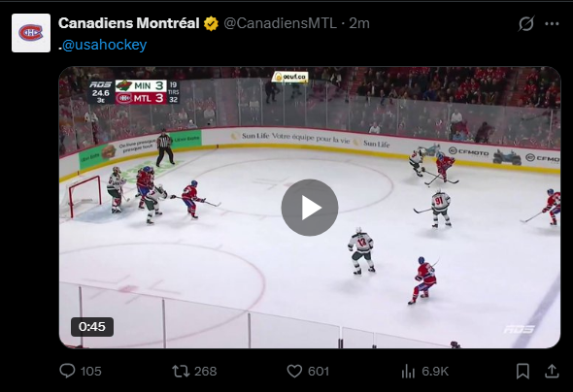Like the tweet with heart icon
Screen dimensions: 573x392
294,372
